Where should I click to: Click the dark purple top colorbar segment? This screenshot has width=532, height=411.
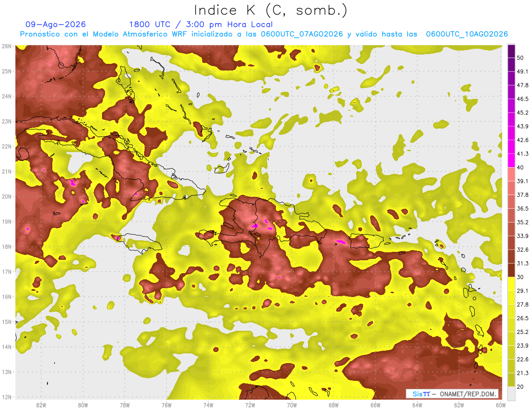tap(511, 51)
